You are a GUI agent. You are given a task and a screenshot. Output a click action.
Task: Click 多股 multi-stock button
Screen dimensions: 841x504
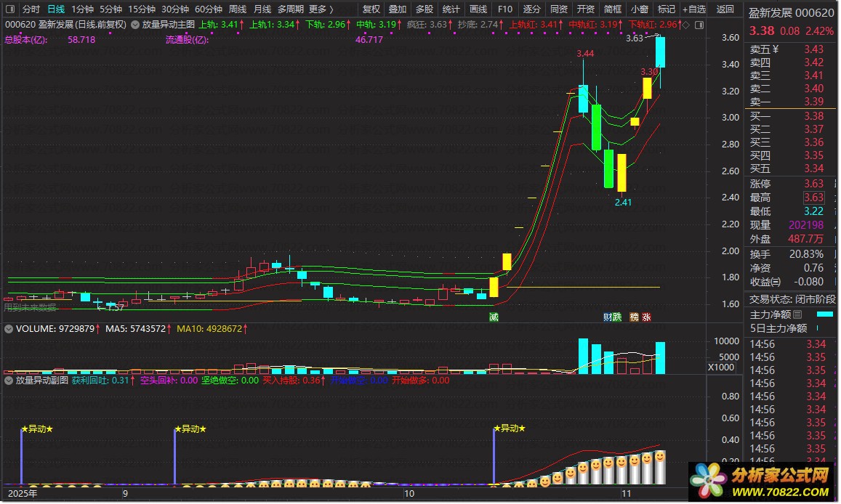pyautogui.click(x=424, y=9)
